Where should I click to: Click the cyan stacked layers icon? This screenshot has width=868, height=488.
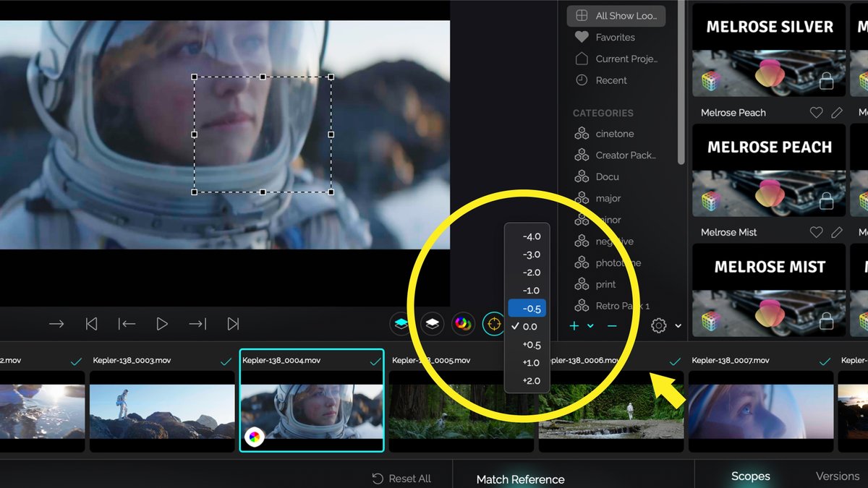tap(401, 324)
